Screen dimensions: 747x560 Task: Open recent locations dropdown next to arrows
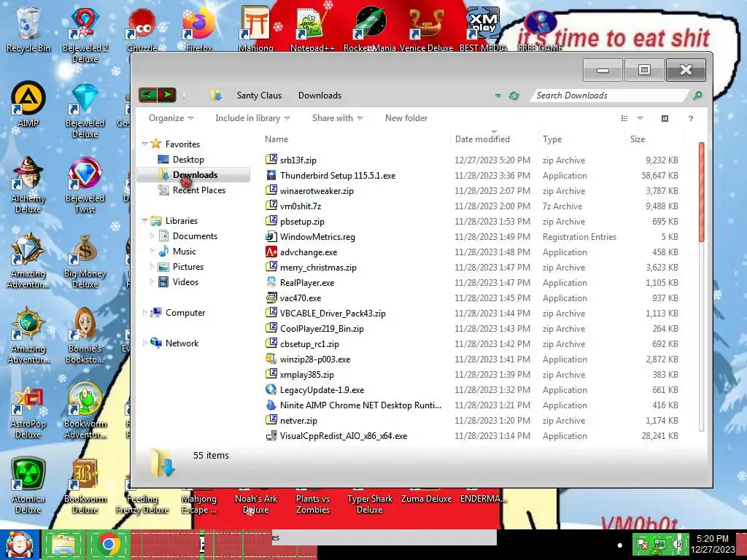tap(184, 96)
